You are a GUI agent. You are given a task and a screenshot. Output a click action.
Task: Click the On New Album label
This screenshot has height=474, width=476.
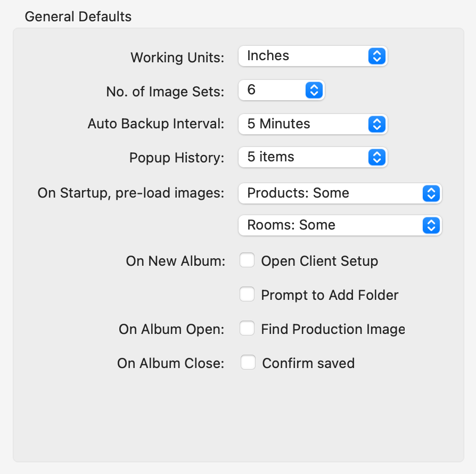[x=176, y=261]
